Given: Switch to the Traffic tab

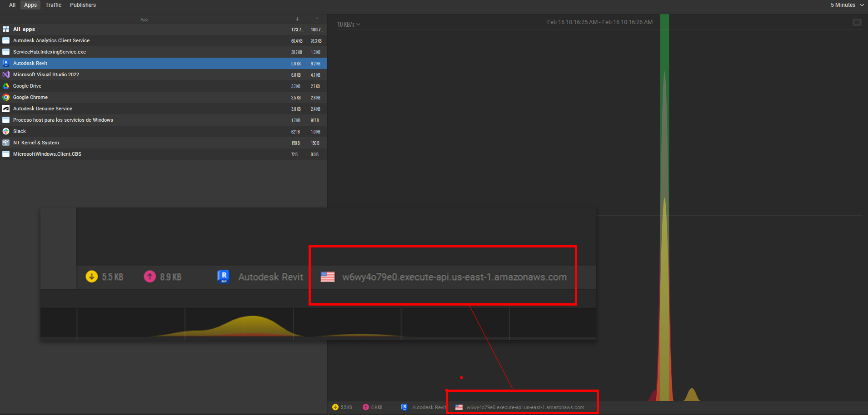Looking at the screenshot, I should point(53,5).
